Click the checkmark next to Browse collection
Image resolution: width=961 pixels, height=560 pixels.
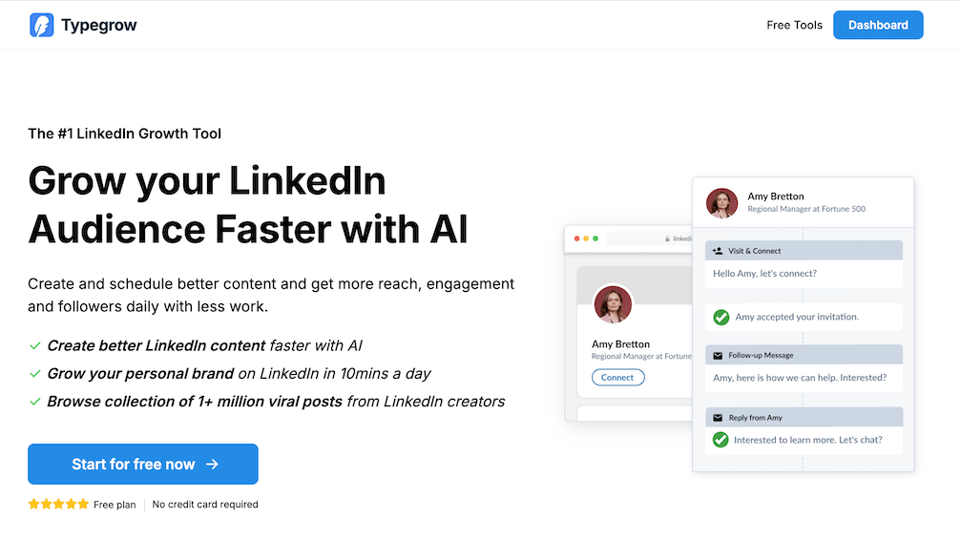(35, 402)
